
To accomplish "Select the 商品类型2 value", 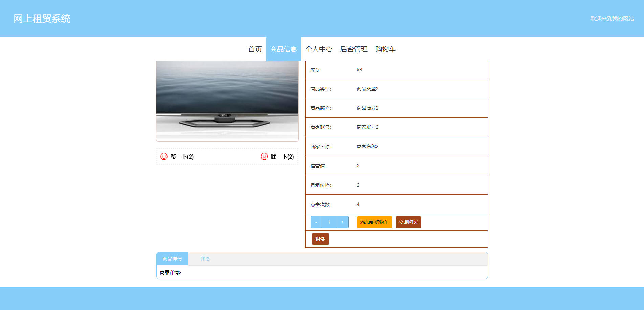I will [368, 89].
